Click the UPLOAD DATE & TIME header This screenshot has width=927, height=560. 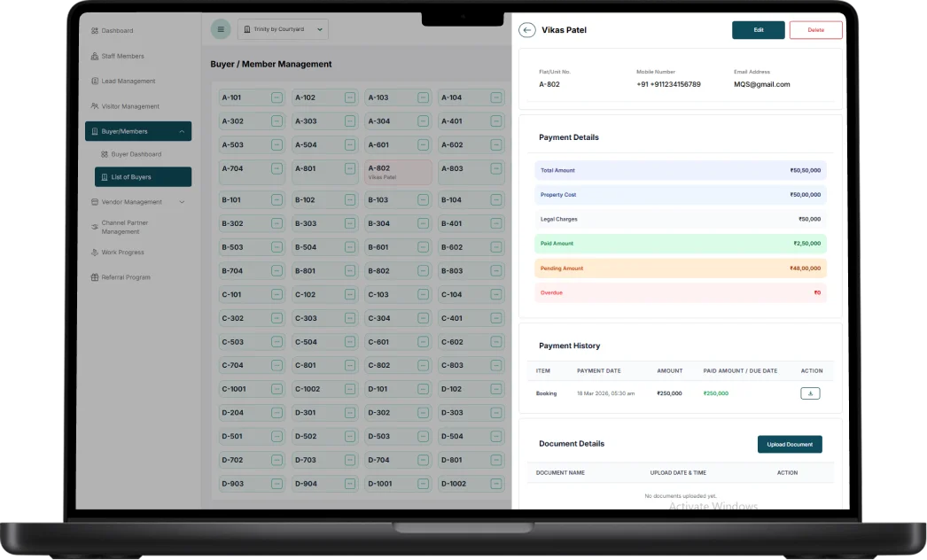click(x=678, y=473)
